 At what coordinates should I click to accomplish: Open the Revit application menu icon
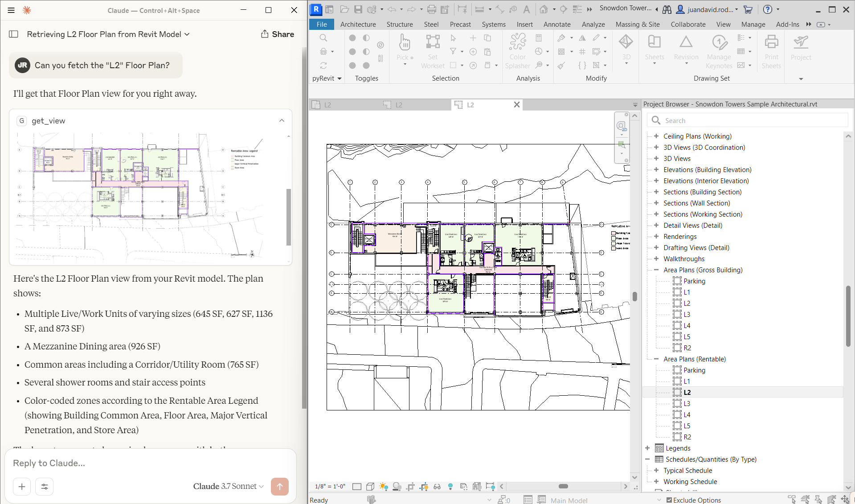pyautogui.click(x=315, y=9)
